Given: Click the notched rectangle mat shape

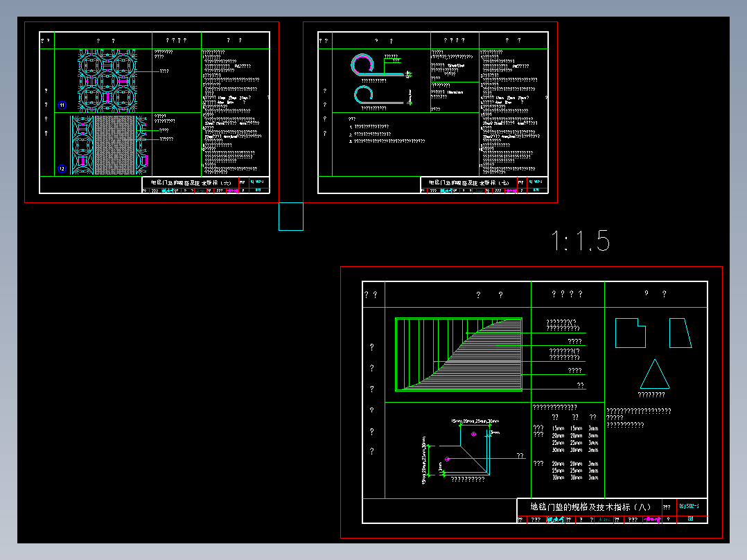Looking at the screenshot, I should click(x=631, y=333).
